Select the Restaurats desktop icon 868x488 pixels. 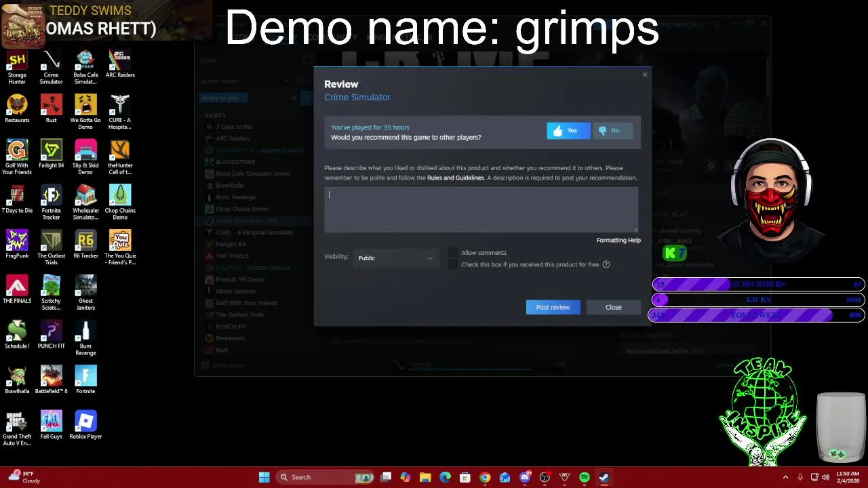17,110
